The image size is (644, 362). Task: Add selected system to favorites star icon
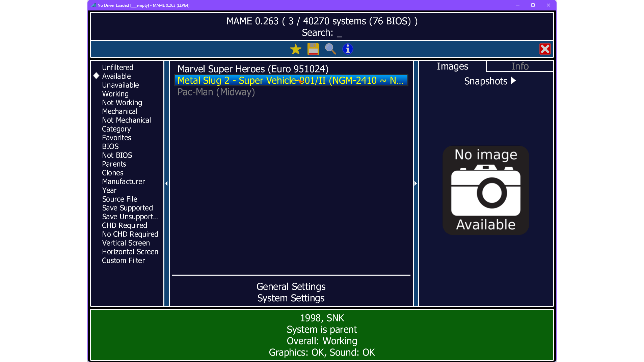click(296, 49)
